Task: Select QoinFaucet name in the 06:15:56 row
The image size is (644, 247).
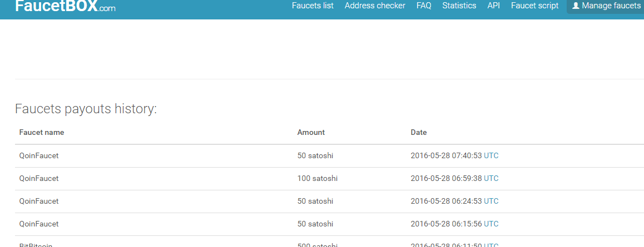Action: pos(39,224)
